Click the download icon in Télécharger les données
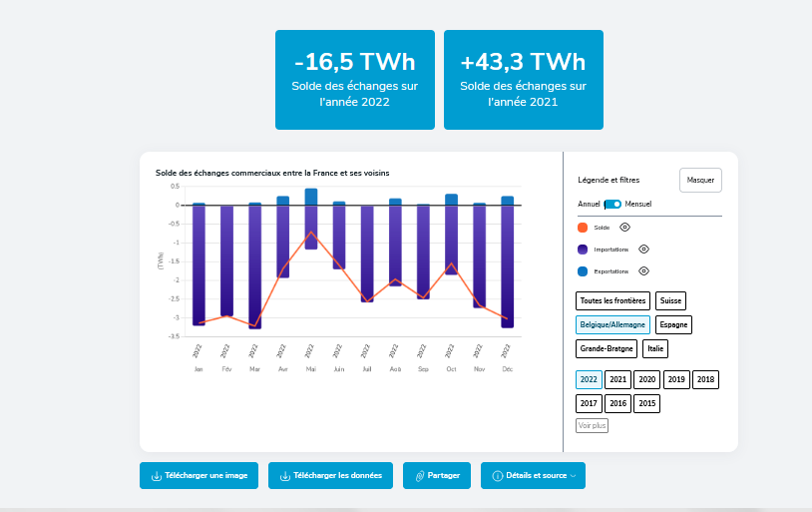 tap(285, 476)
